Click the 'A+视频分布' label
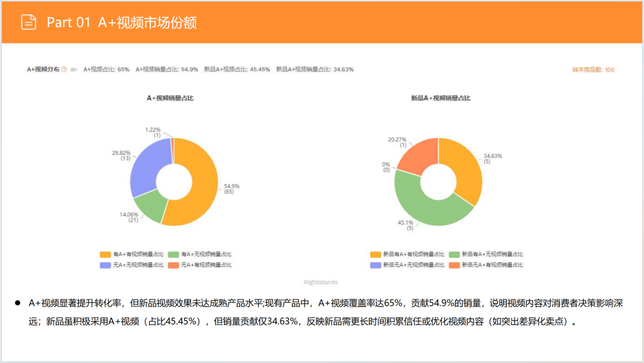Image resolution: width=644 pixels, height=363 pixels. tap(43, 69)
